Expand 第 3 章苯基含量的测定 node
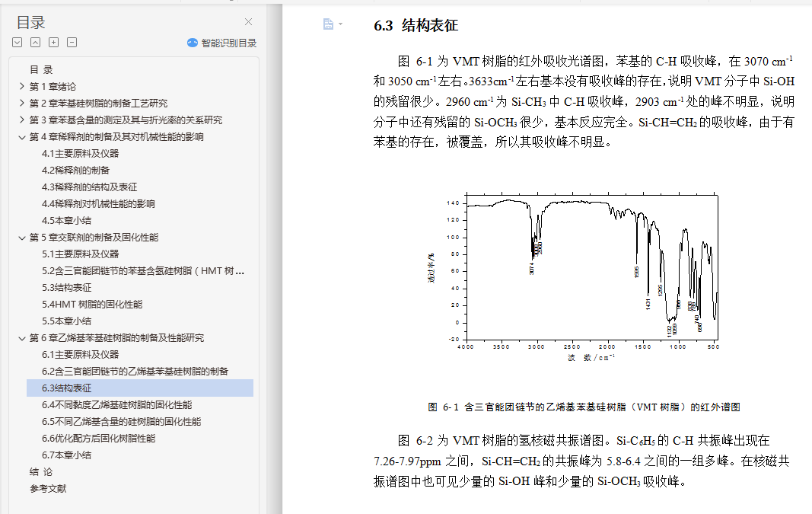 22,120
